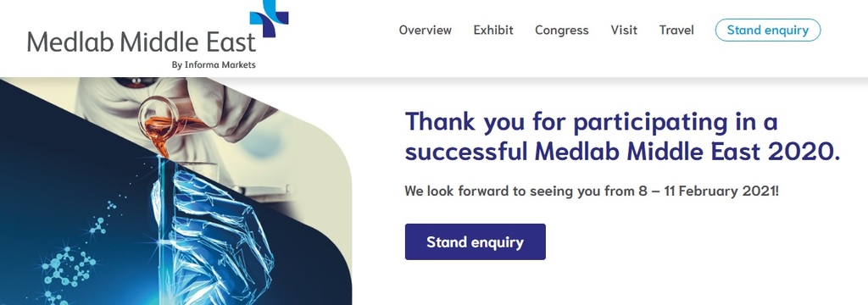Click the outlined Stand enquiry header button

point(767,30)
